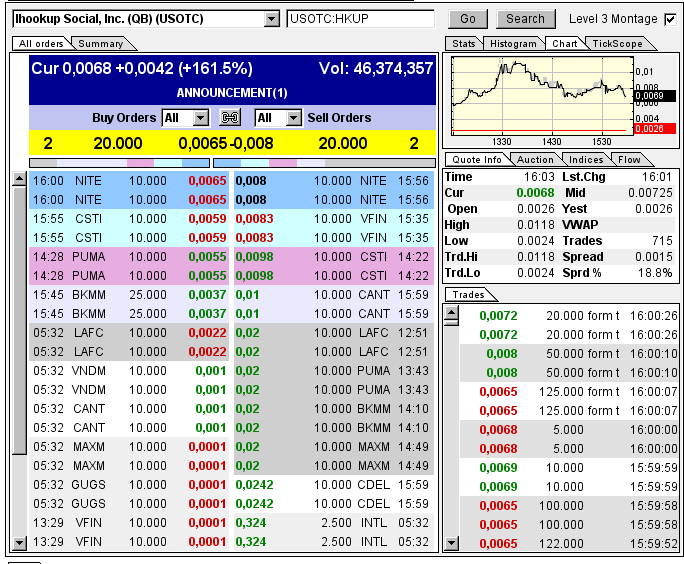Show the Auction tab

[x=534, y=160]
